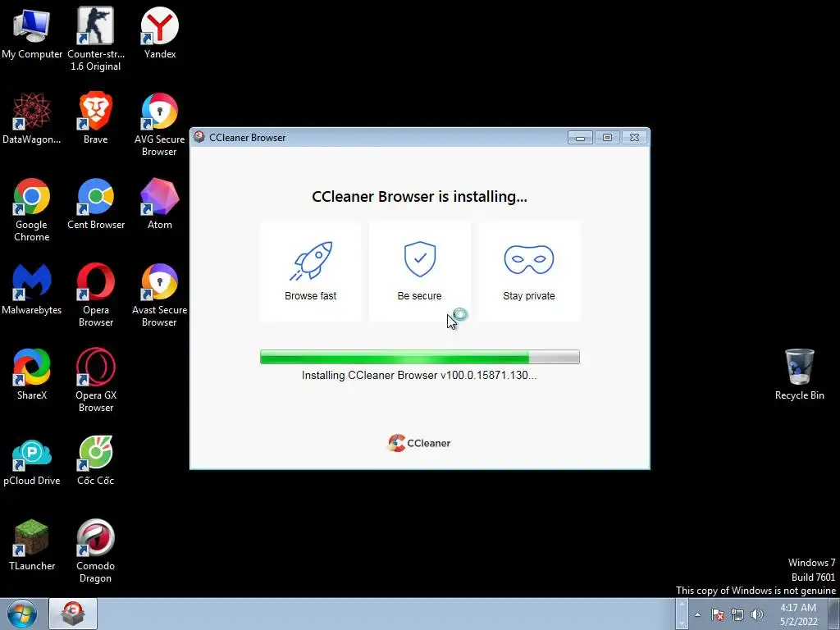840x630 pixels.
Task: Click the Cốc Cốc browser shortcut
Action: (x=96, y=459)
